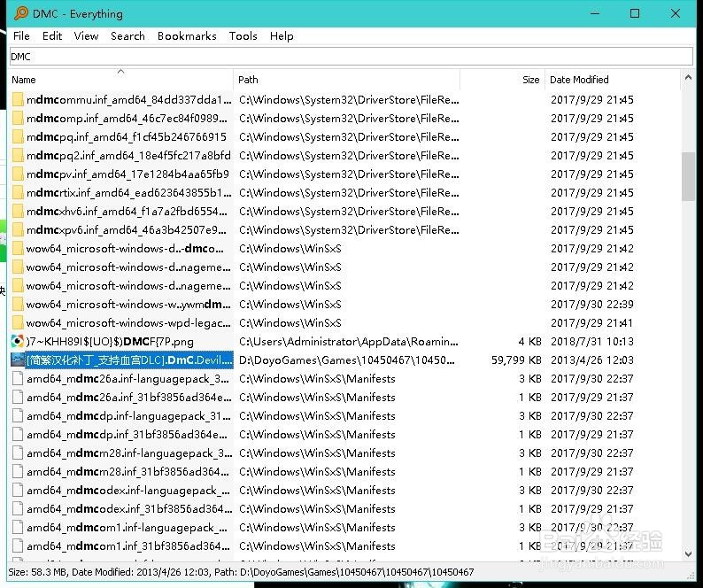
Task: Click file icon of amd64_mdmc26a.inf_31bf3856ad364e row
Action: click(x=18, y=398)
